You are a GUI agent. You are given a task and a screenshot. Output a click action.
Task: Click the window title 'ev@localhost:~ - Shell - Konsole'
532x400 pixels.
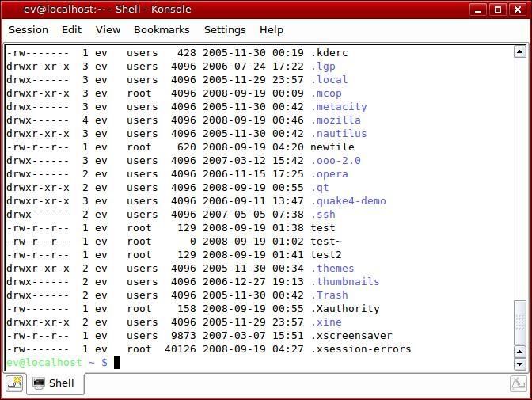(x=107, y=10)
